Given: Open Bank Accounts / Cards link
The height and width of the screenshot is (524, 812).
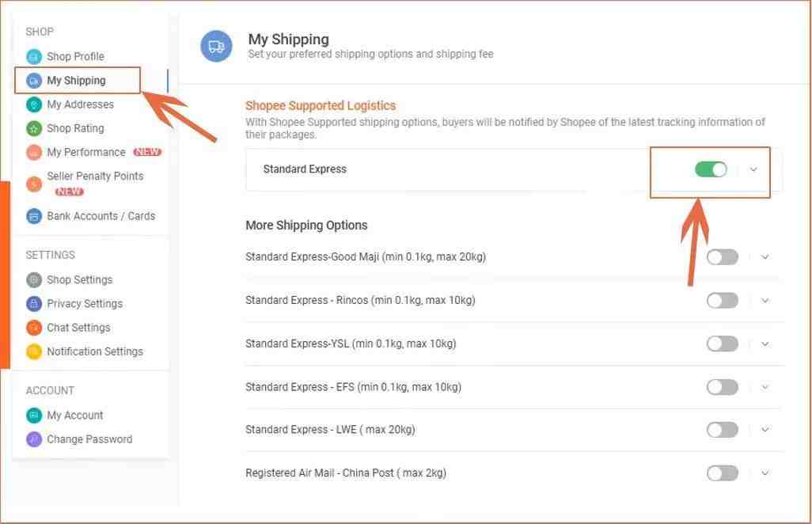Looking at the screenshot, I should pyautogui.click(x=101, y=216).
